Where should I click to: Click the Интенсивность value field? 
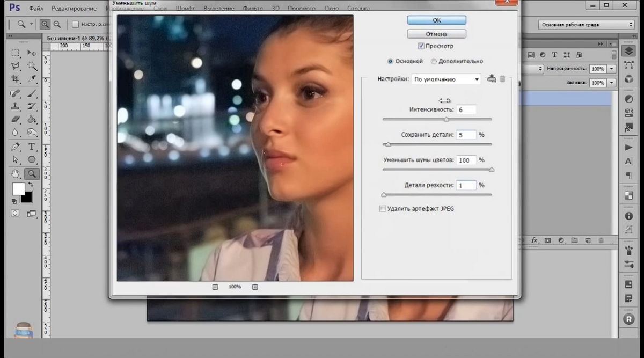466,109
